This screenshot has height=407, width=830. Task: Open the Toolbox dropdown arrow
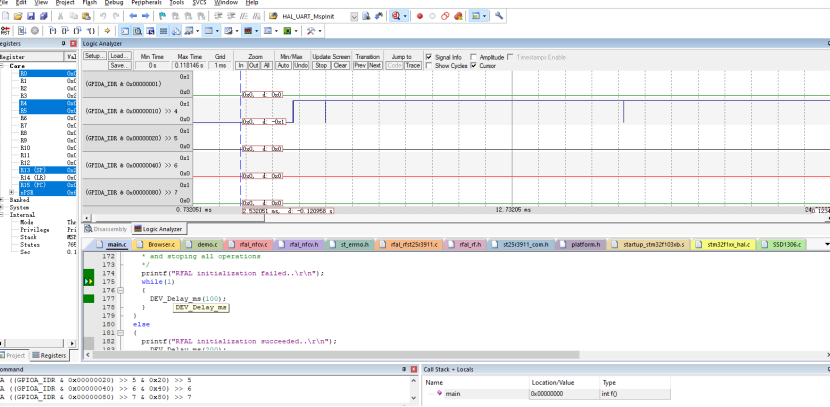[320, 31]
